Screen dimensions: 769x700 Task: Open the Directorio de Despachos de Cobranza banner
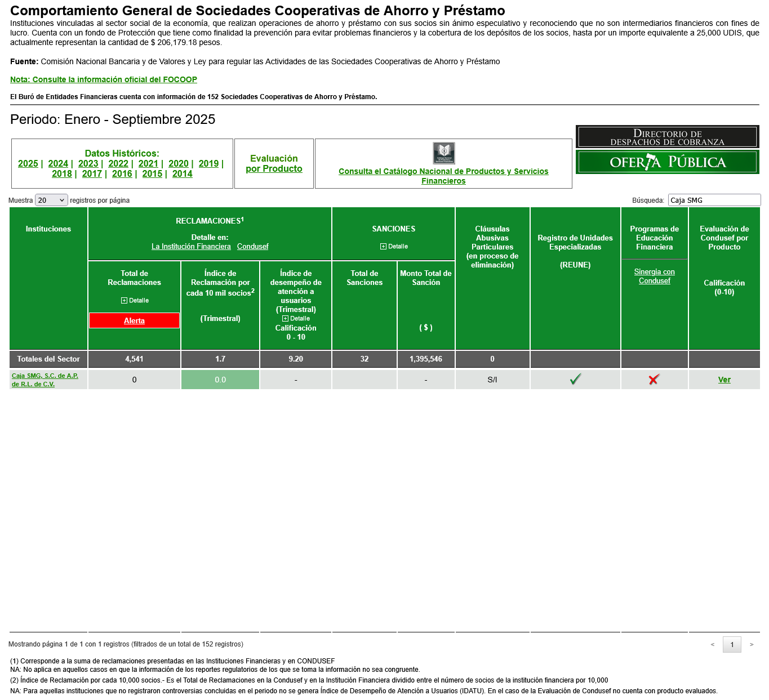point(667,137)
